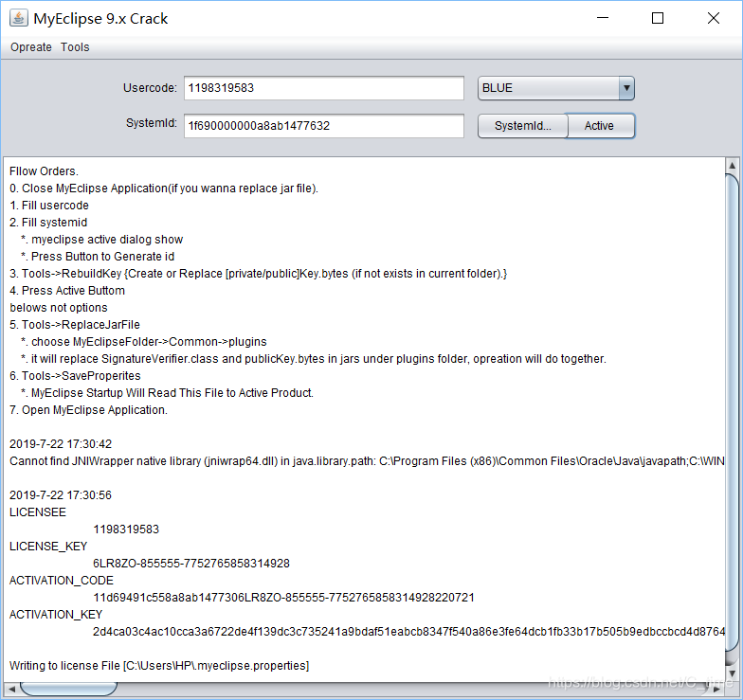This screenshot has height=700, width=743.
Task: Click the '5. Tools->ReplaceJarFile' line
Action: pyautogui.click(x=75, y=324)
